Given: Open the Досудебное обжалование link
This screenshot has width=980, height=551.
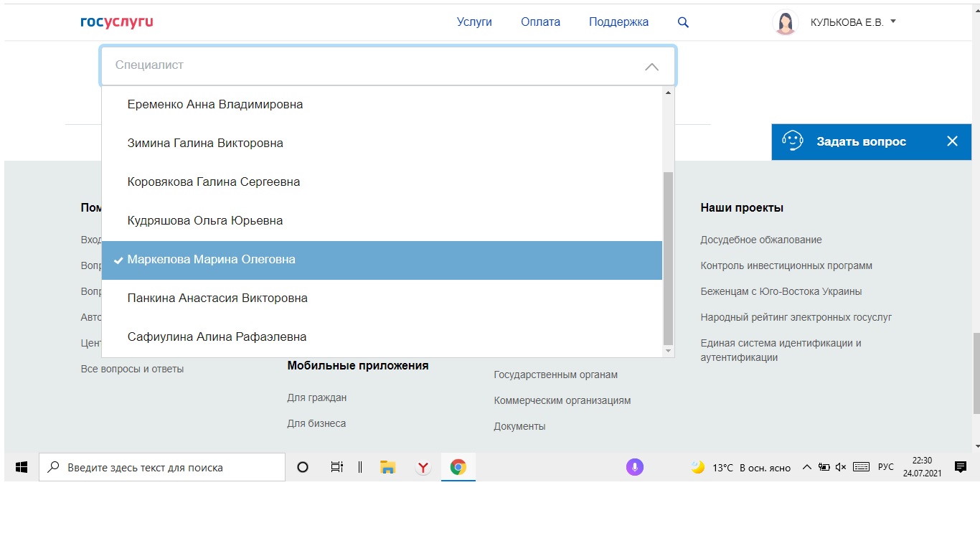Looking at the screenshot, I should click(x=760, y=240).
